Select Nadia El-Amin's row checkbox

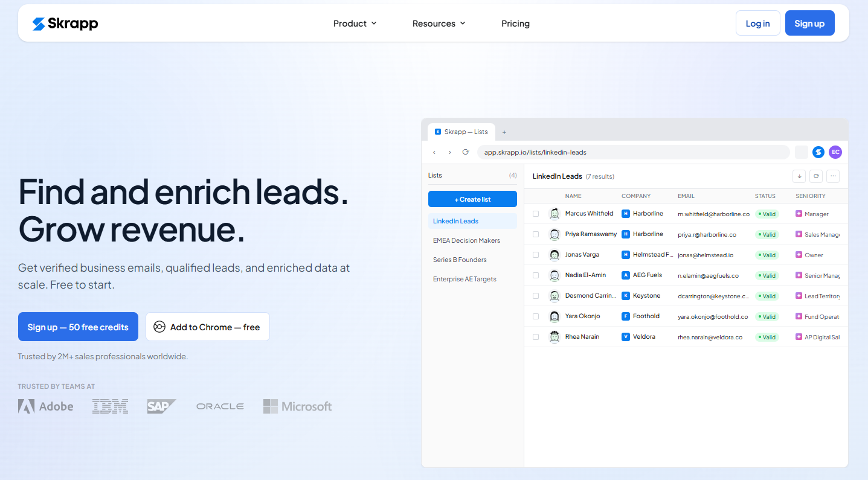[536, 275]
